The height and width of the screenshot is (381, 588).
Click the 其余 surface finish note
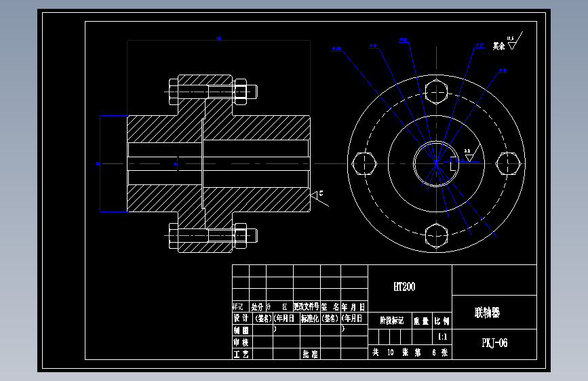pos(498,46)
